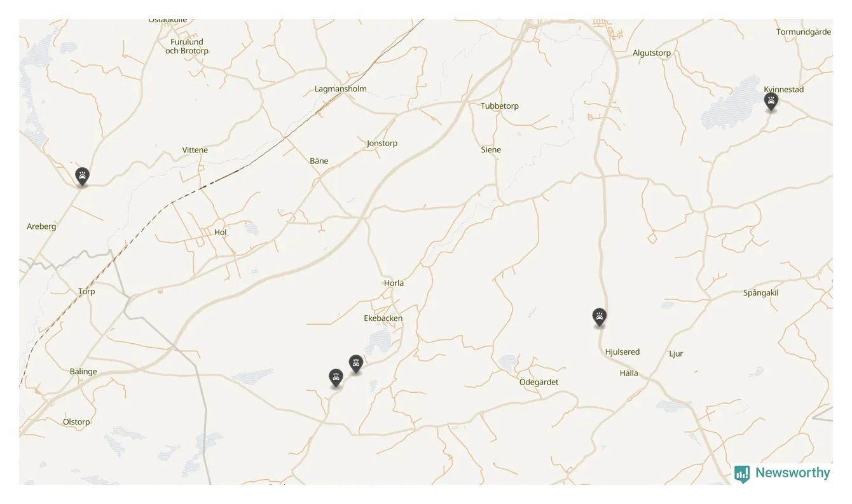The image size is (852, 504).
Task: Click the Furulund och Brotorp label
Action: click(x=187, y=46)
